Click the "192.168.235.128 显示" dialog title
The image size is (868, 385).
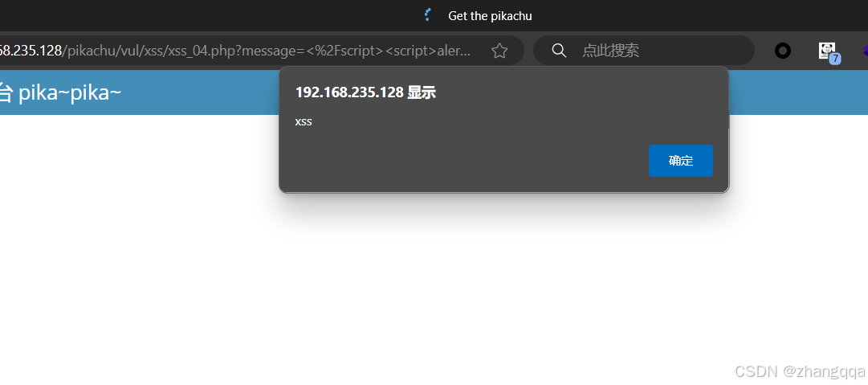click(x=365, y=92)
